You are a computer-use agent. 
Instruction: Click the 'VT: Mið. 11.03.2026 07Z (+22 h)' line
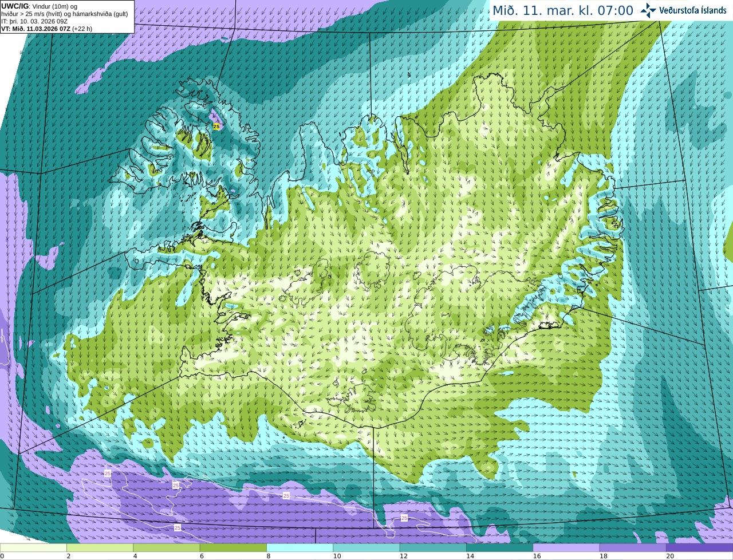point(47,29)
